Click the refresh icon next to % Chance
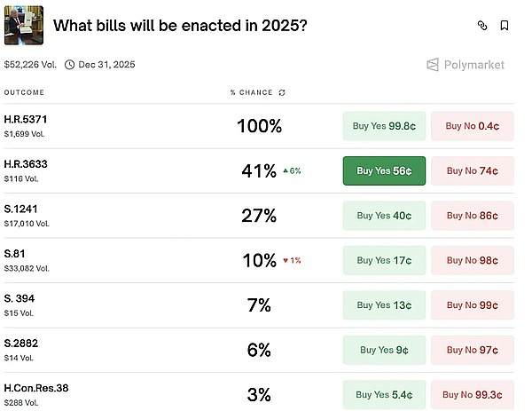Viewport: 532px width, 411px height. pyautogui.click(x=282, y=92)
